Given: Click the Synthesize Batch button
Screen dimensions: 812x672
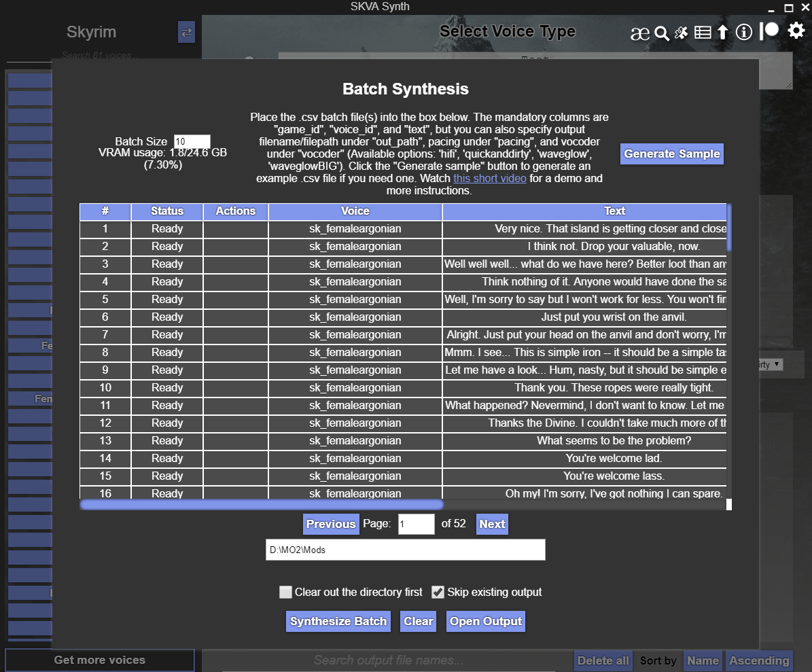Looking at the screenshot, I should pos(338,621).
